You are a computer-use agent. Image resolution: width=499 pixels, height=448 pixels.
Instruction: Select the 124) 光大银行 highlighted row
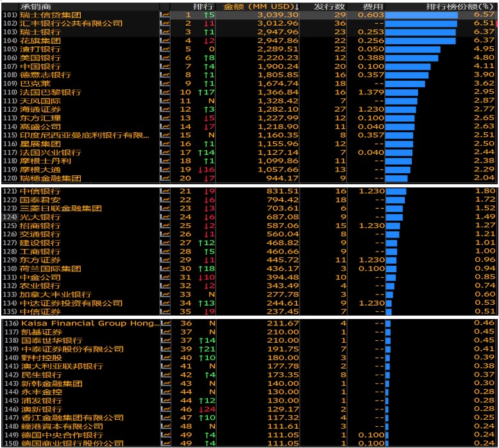coord(249,217)
